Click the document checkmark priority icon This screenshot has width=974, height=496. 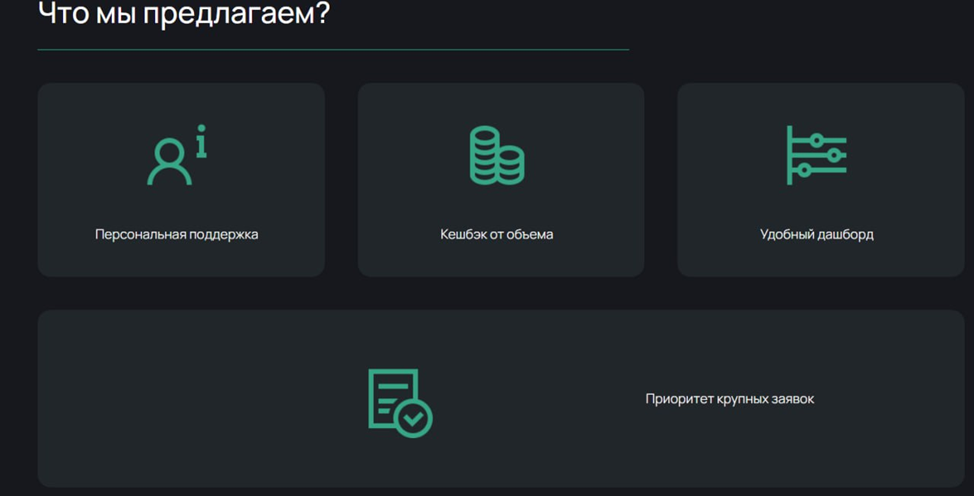pos(400,403)
